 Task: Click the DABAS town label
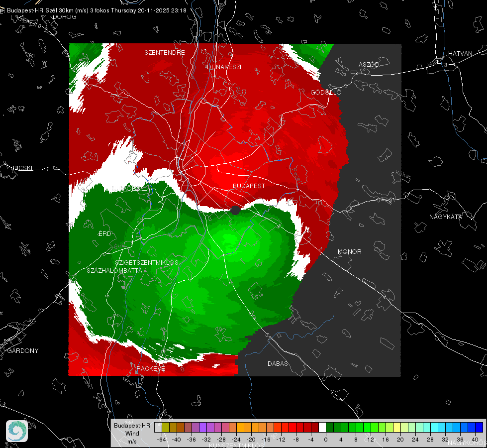tap(278, 363)
